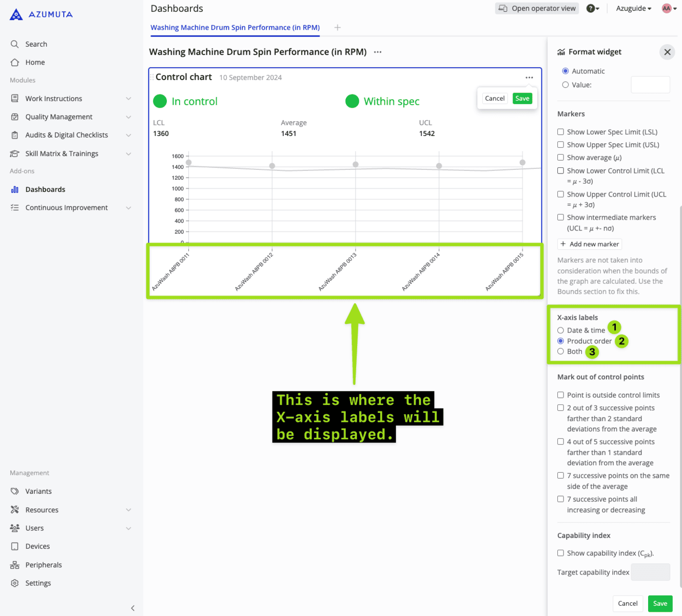Viewport: 682px width, 616px height.
Task: Select Washing Machine Drum Spin Performance tab
Action: coord(235,28)
